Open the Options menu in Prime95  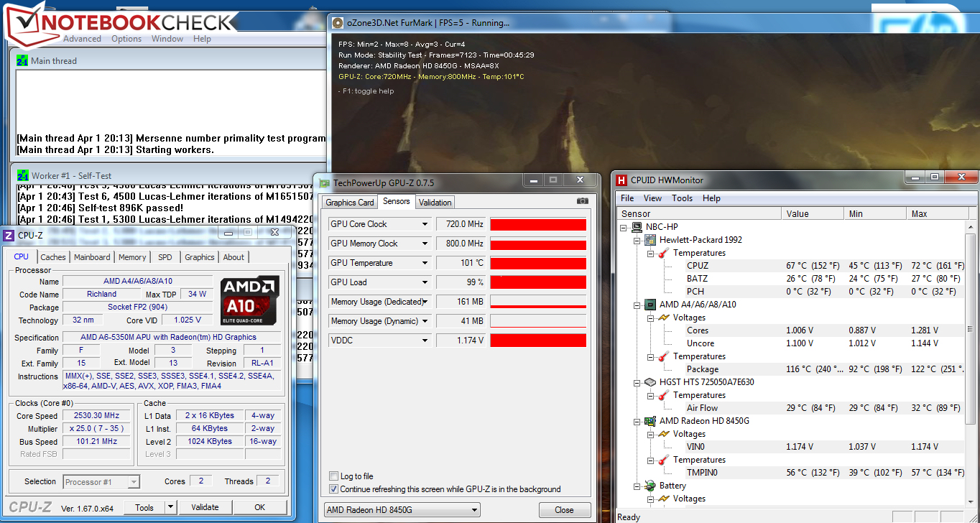126,39
